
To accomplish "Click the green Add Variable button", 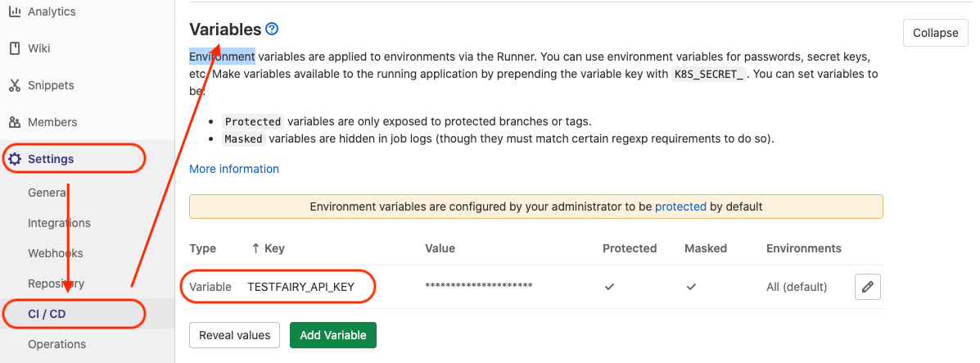I will (333, 335).
